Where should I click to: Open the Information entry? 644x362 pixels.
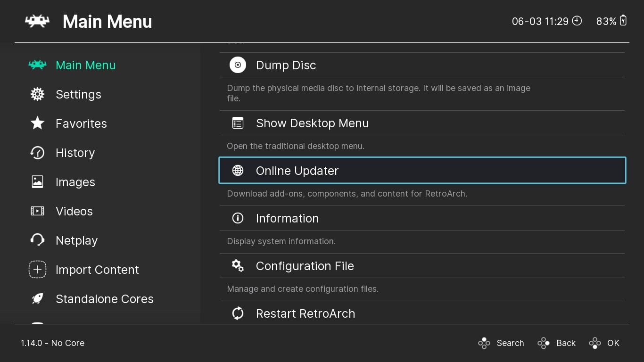[x=287, y=218]
